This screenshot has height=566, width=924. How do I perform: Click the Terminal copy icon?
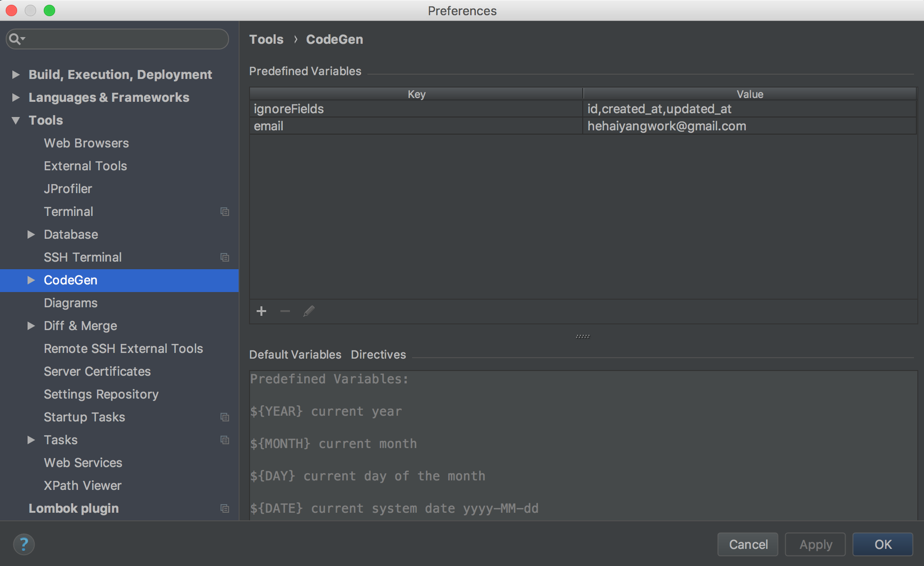pyautogui.click(x=224, y=212)
